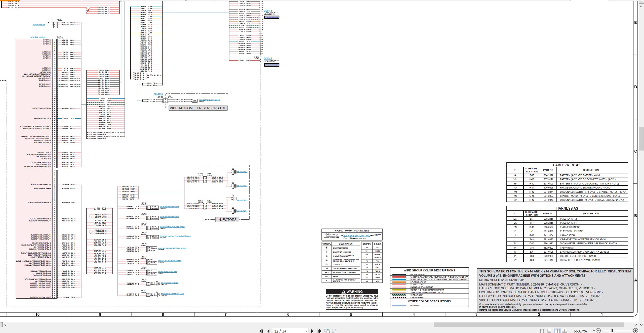644x333 pixels.
Task: Click the CABLE /WIRE AS. table heading
Action: [567, 165]
